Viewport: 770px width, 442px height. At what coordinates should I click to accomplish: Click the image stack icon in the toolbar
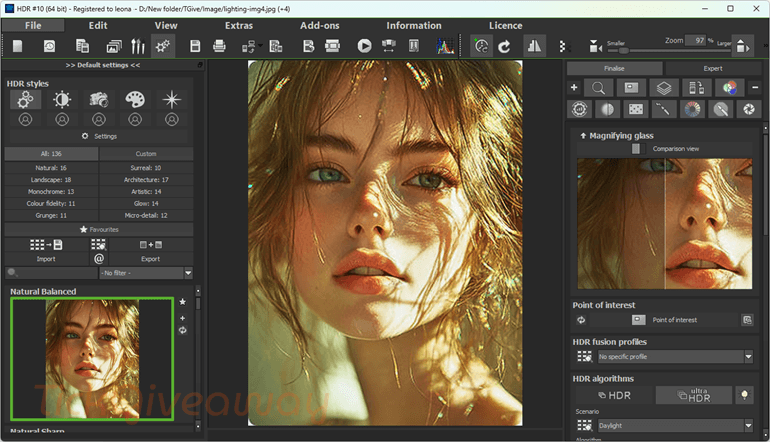click(114, 46)
